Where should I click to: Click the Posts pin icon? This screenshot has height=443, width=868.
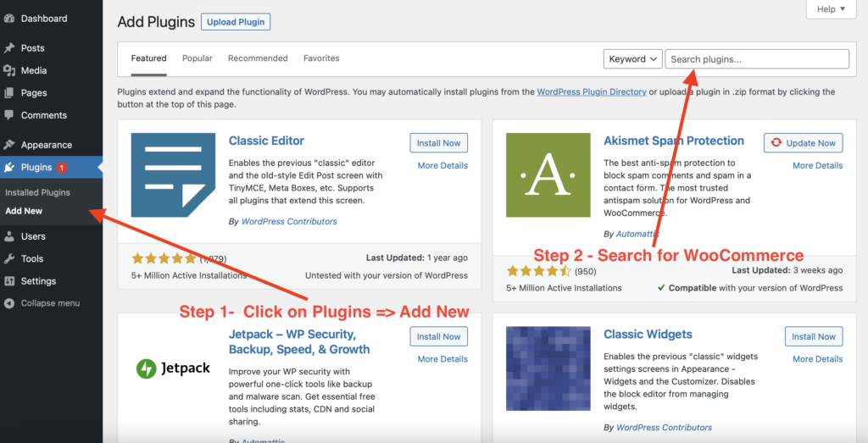point(9,48)
